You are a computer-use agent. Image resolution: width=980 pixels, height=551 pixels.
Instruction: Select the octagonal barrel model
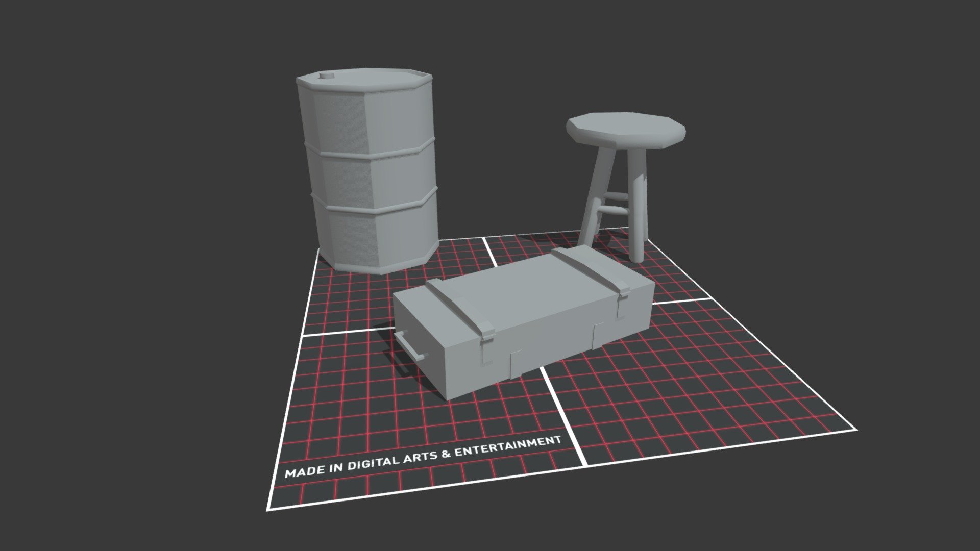(x=367, y=171)
